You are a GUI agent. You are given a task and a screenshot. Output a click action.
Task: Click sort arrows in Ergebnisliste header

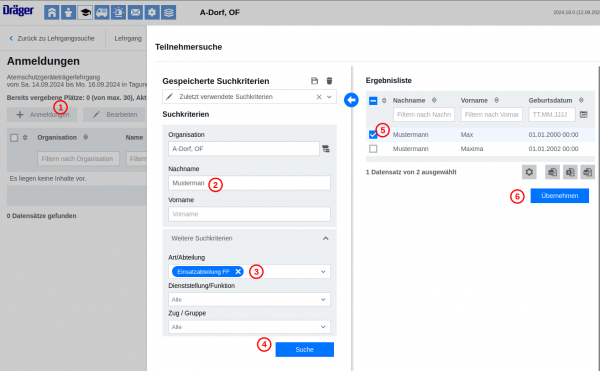384,100
